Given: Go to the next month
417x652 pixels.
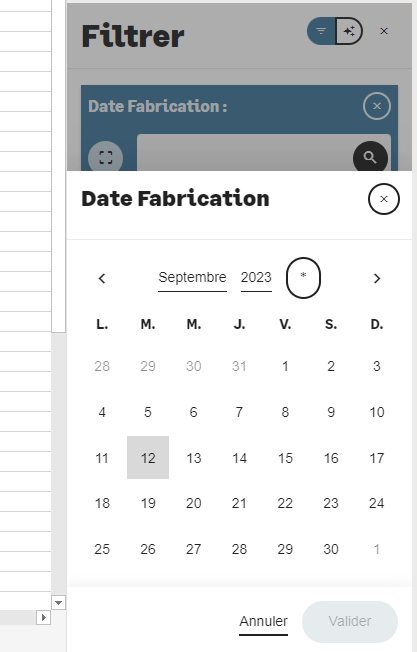Looking at the screenshot, I should click(x=377, y=278).
